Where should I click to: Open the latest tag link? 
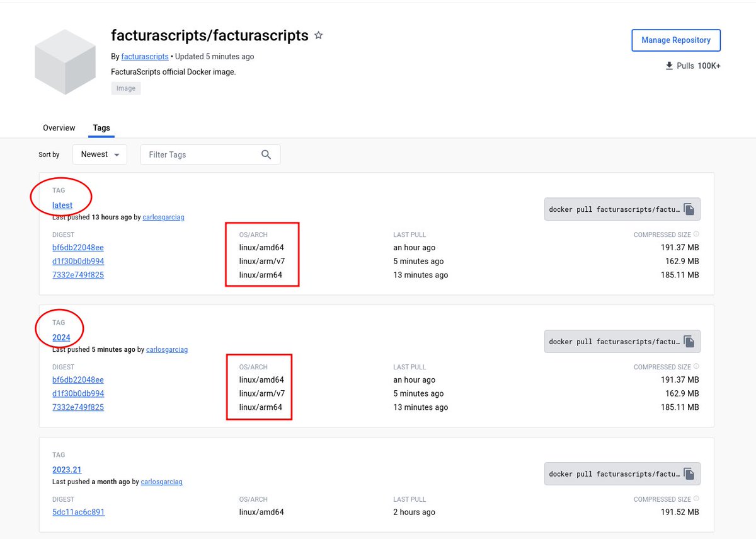[62, 206]
